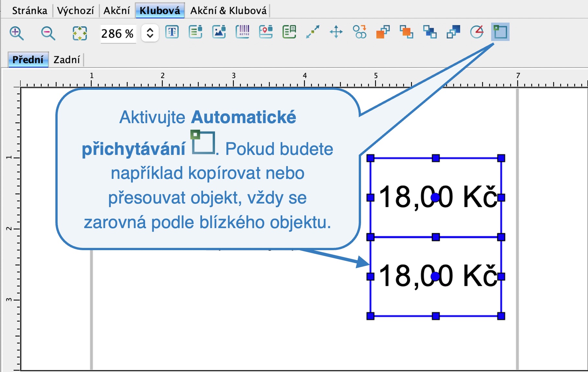Open the Akční & Klubová tab

point(228,11)
